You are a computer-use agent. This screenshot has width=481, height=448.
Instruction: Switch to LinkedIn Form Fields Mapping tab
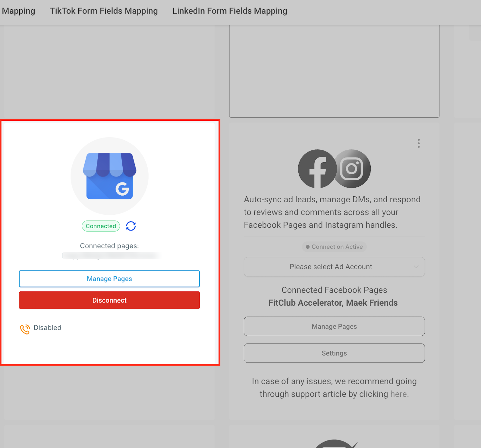(x=230, y=11)
